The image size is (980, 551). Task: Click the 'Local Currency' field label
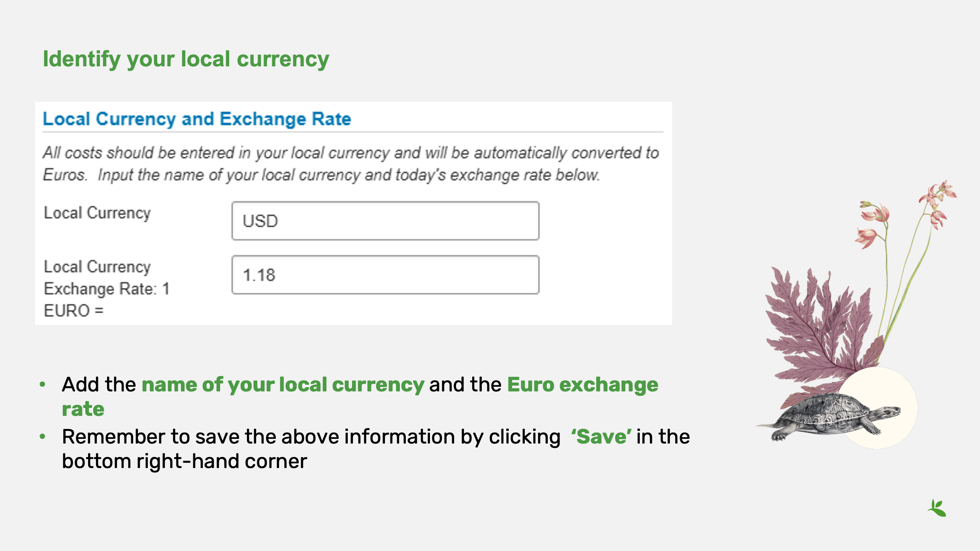[x=97, y=213]
